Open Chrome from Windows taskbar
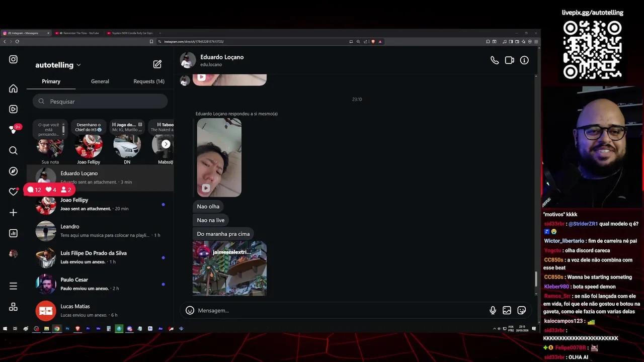Image resolution: width=644 pixels, height=362 pixels. pos(57,329)
